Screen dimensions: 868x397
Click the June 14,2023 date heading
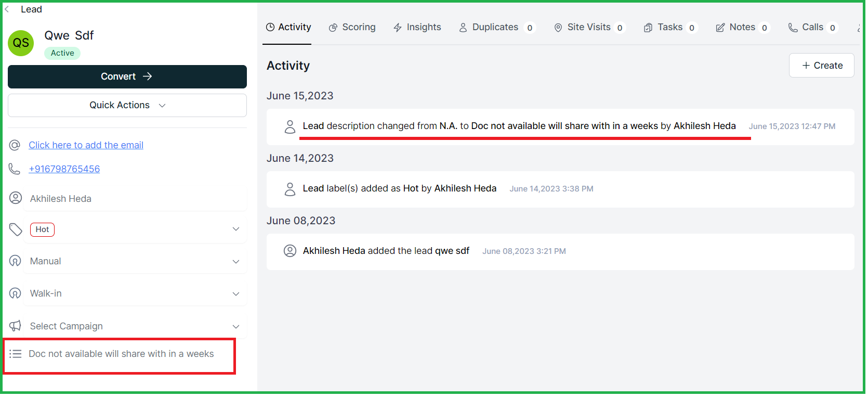coord(300,158)
